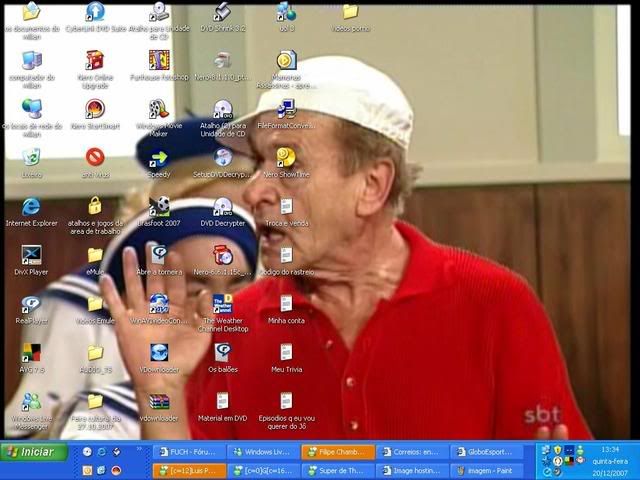This screenshot has height=480, width=640.
Task: Select the VDownloader globe icon
Action: click(x=159, y=353)
